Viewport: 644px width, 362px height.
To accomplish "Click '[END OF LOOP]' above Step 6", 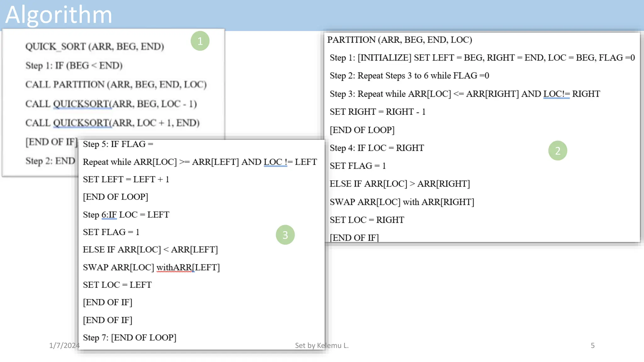I will coord(115,197).
